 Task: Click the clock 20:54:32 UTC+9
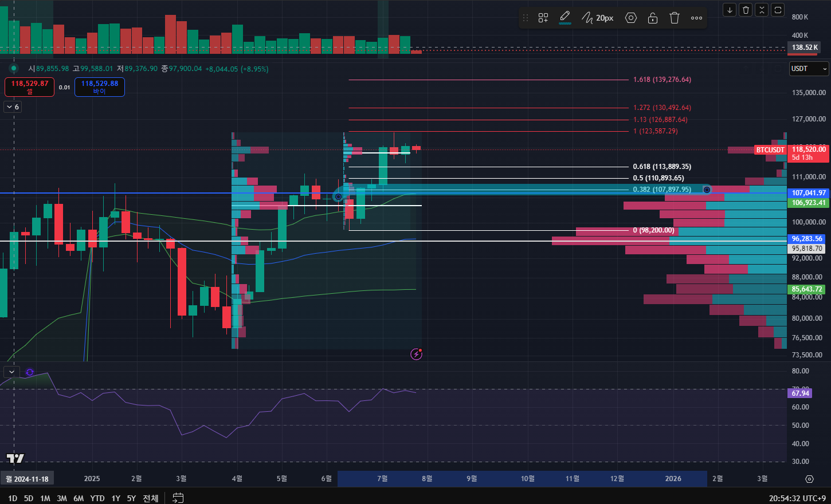tap(798, 498)
